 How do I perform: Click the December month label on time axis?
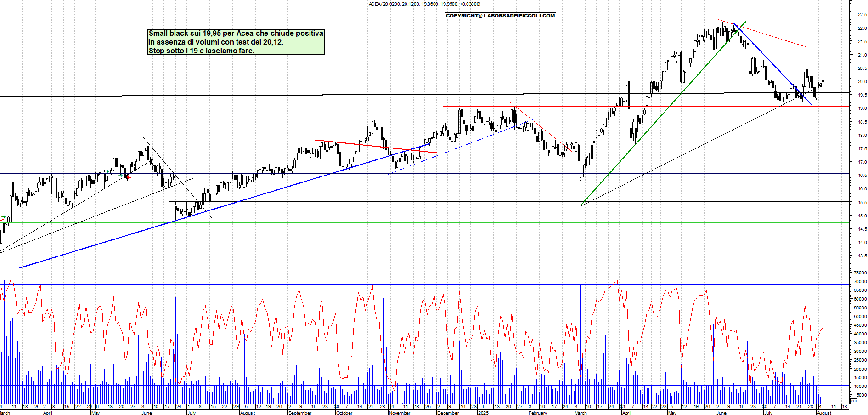coord(448,413)
